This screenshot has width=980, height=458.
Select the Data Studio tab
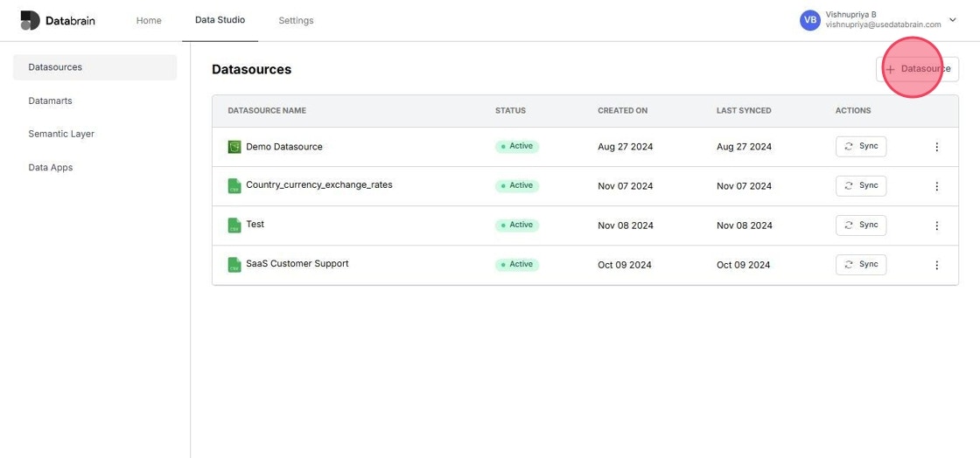pyautogui.click(x=220, y=21)
